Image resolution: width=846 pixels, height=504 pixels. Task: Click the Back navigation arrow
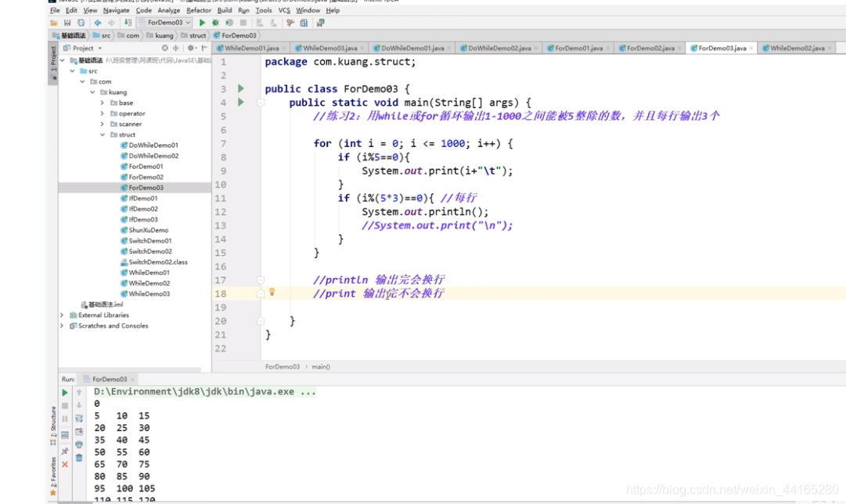pos(98,23)
